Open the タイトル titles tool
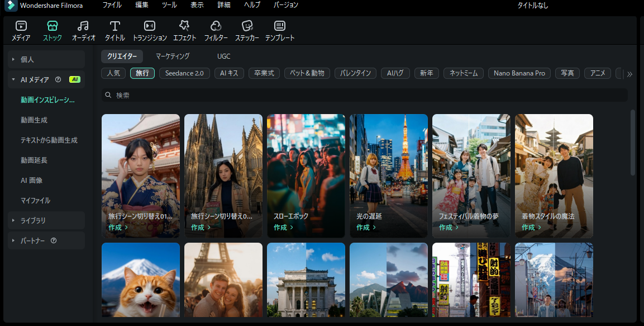This screenshot has height=326, width=644. pyautogui.click(x=115, y=31)
